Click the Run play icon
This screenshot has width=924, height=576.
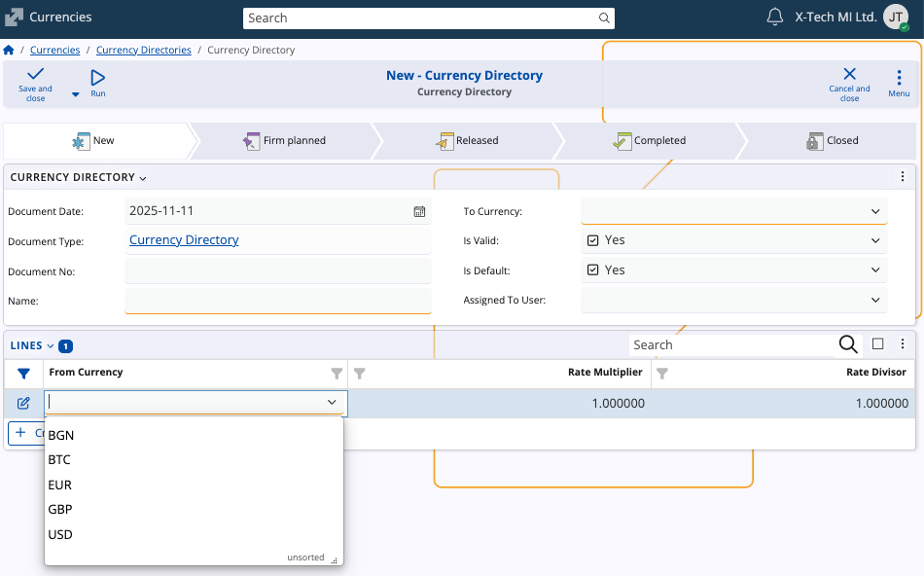[98, 78]
